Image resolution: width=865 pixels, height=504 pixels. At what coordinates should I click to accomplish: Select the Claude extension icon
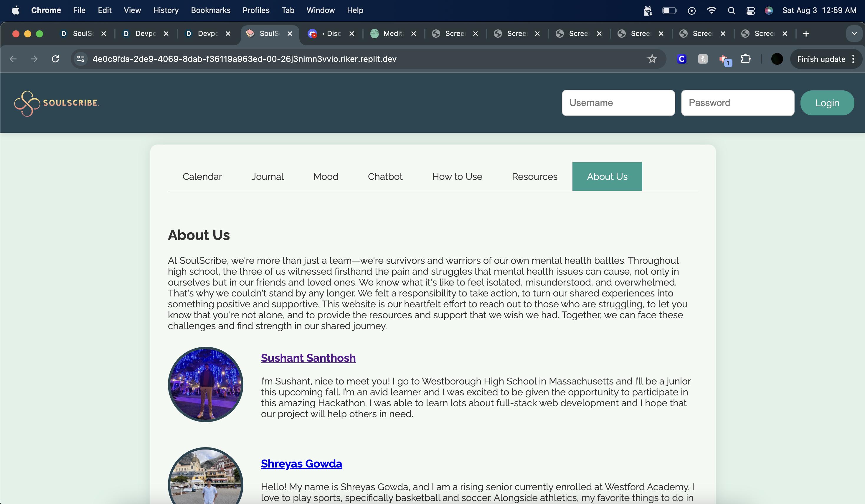(x=682, y=59)
